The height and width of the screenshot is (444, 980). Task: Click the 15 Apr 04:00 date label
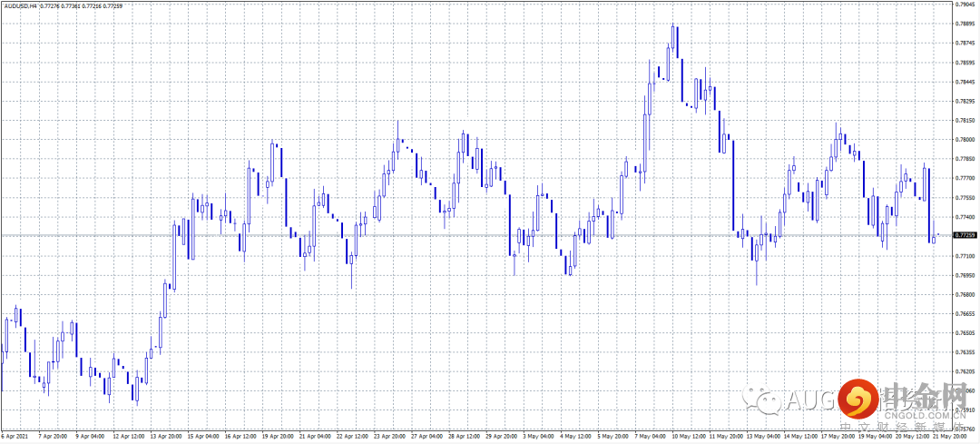point(204,435)
